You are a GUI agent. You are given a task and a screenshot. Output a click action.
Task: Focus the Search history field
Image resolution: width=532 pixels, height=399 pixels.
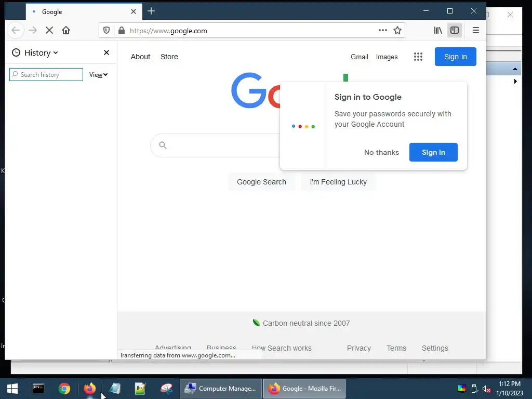click(x=46, y=75)
